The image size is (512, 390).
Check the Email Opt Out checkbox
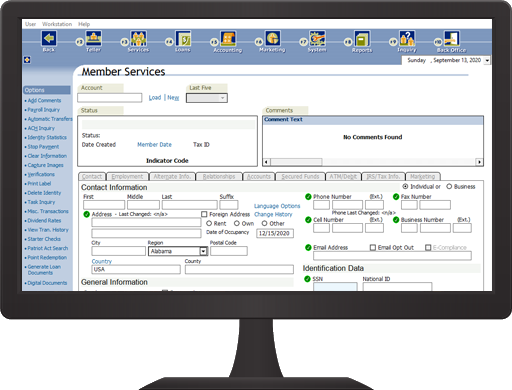(x=373, y=247)
